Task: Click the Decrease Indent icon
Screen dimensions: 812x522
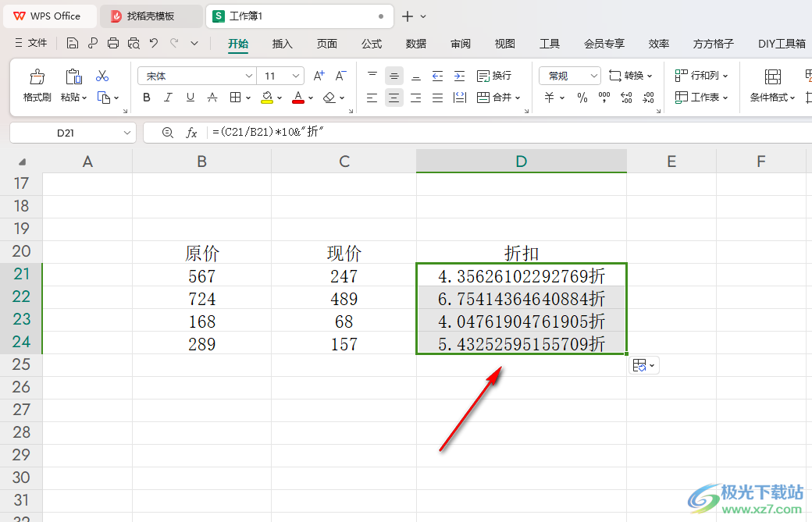Action: click(437, 76)
